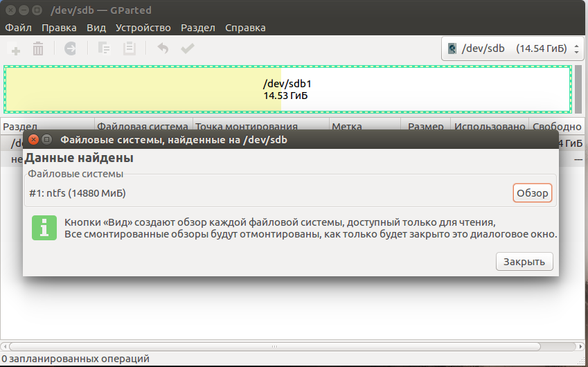Click the Размер column header

point(426,125)
